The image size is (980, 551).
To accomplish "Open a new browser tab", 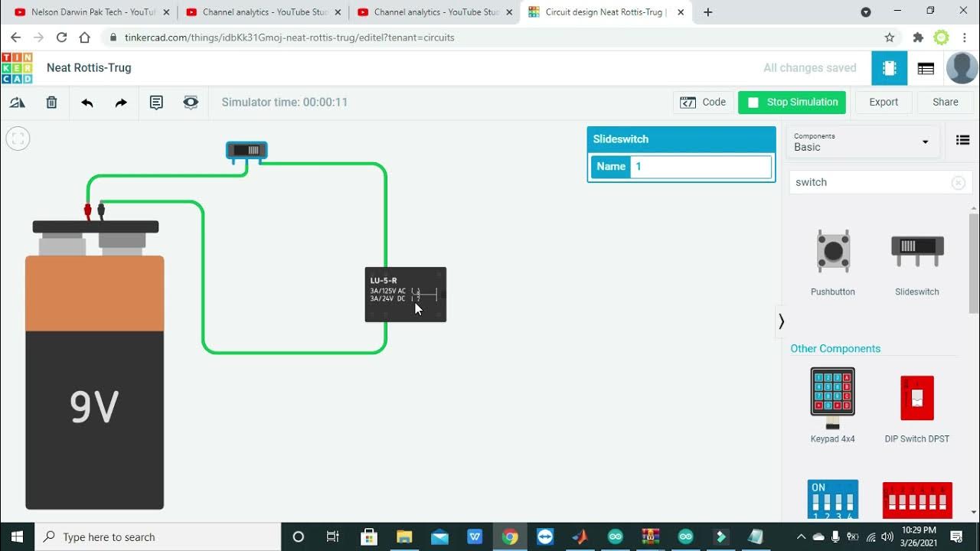I will pyautogui.click(x=708, y=12).
